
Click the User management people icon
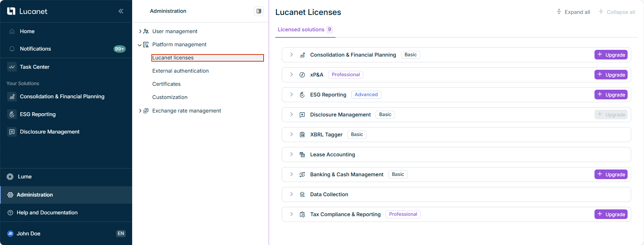[146, 31]
